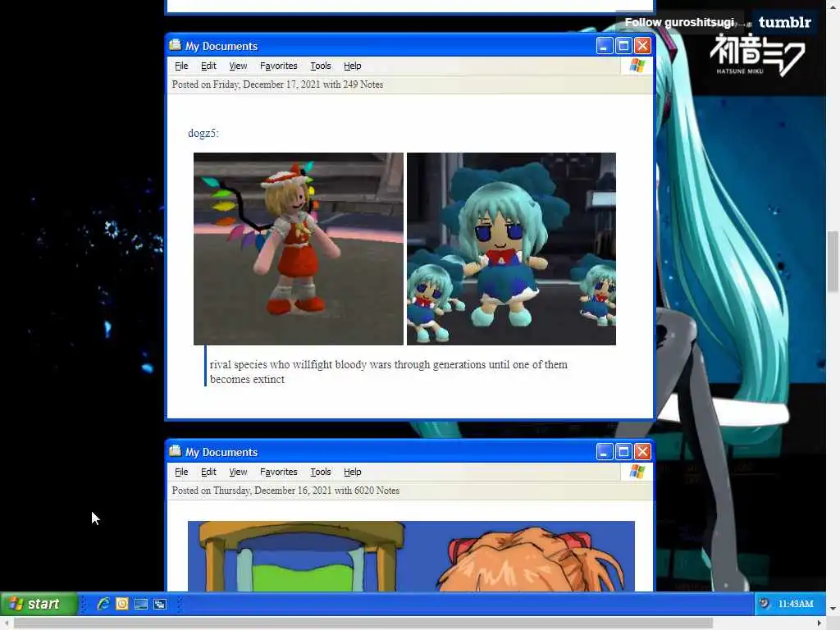Click 'Posted on Friday, December 17, 2021 with 249 Notes'
This screenshot has height=630, width=840.
(x=277, y=84)
